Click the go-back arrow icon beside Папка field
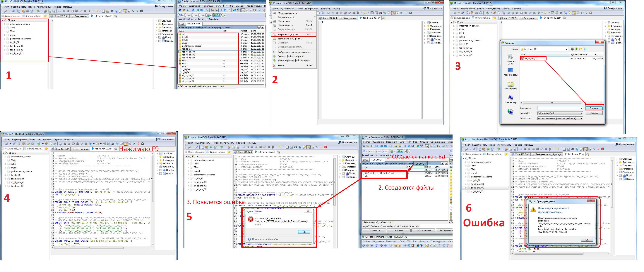 [x=572, y=49]
